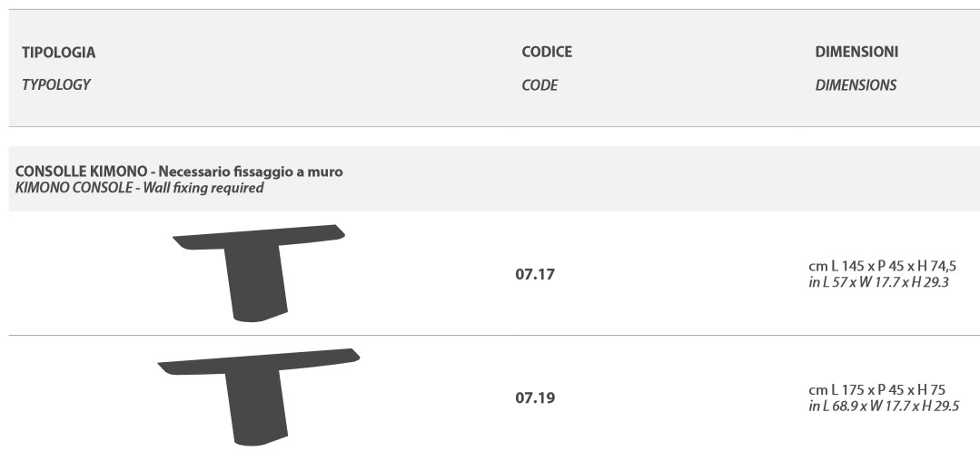This screenshot has width=980, height=451.
Task: Select product code 07.17
Action: coord(535,274)
